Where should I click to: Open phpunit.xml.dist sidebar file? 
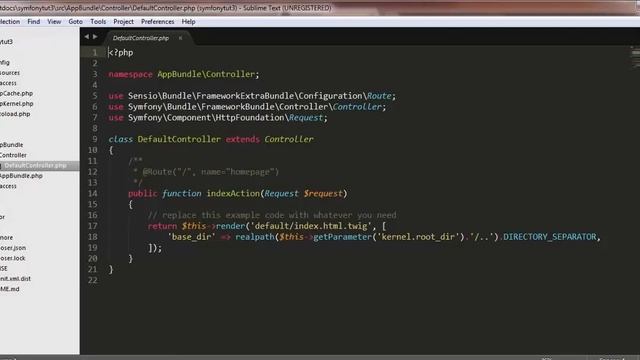point(16,278)
